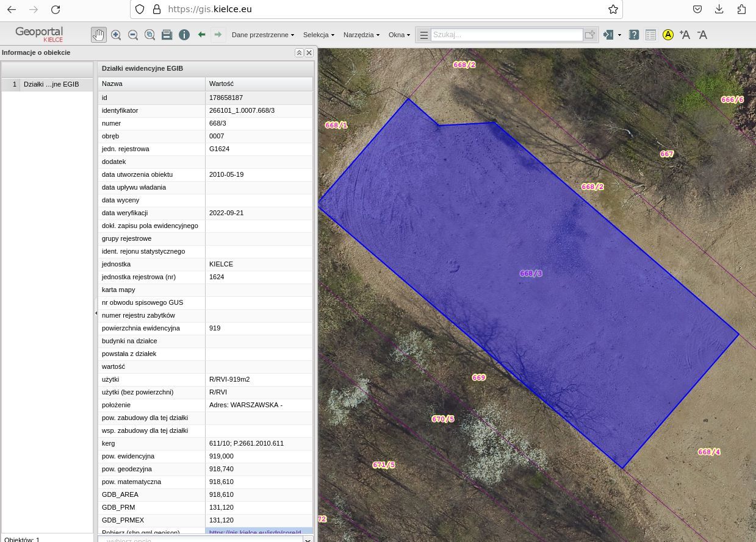This screenshot has height=542, width=756.
Task: Click parcel label 668/1 on map
Action: click(336, 126)
